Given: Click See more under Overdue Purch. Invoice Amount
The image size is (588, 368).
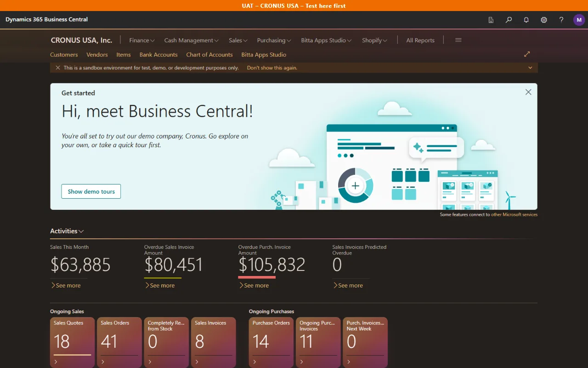Looking at the screenshot, I should tap(254, 285).
